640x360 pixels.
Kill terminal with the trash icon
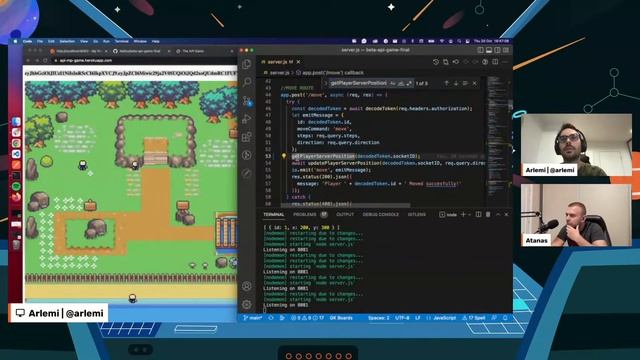pyautogui.click(x=488, y=214)
